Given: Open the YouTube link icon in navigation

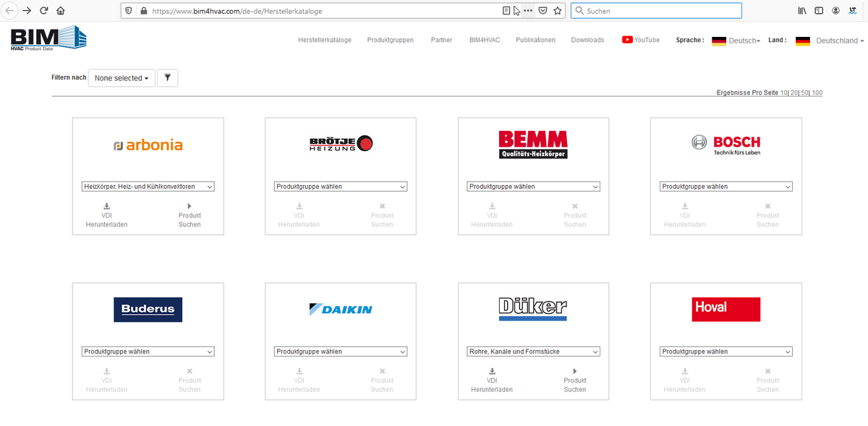Looking at the screenshot, I should coord(627,40).
